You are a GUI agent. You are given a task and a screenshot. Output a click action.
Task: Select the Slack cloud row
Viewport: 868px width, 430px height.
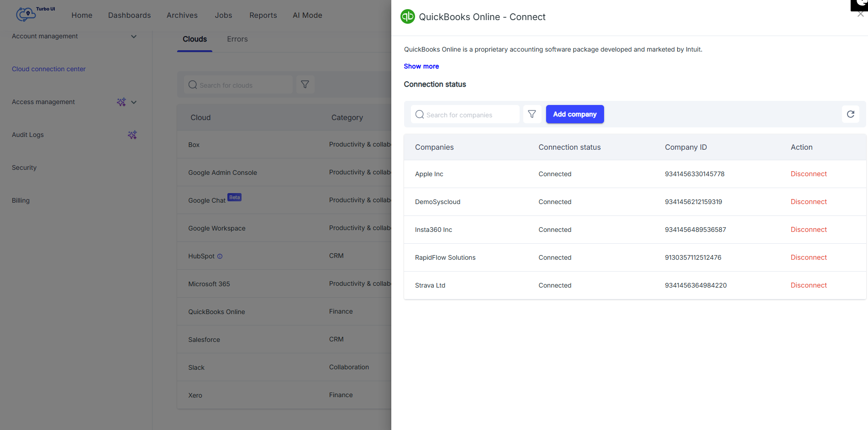(284, 367)
